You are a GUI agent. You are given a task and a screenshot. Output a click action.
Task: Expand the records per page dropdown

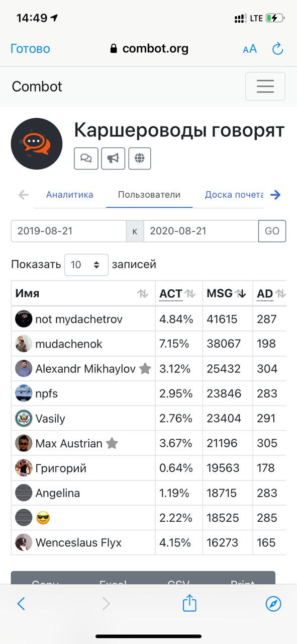pos(86,265)
